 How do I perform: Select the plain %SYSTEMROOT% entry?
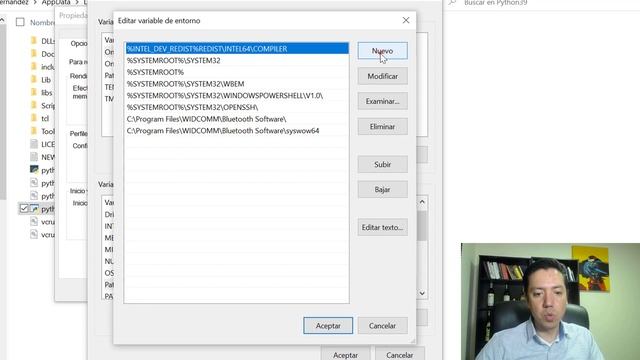(x=237, y=72)
